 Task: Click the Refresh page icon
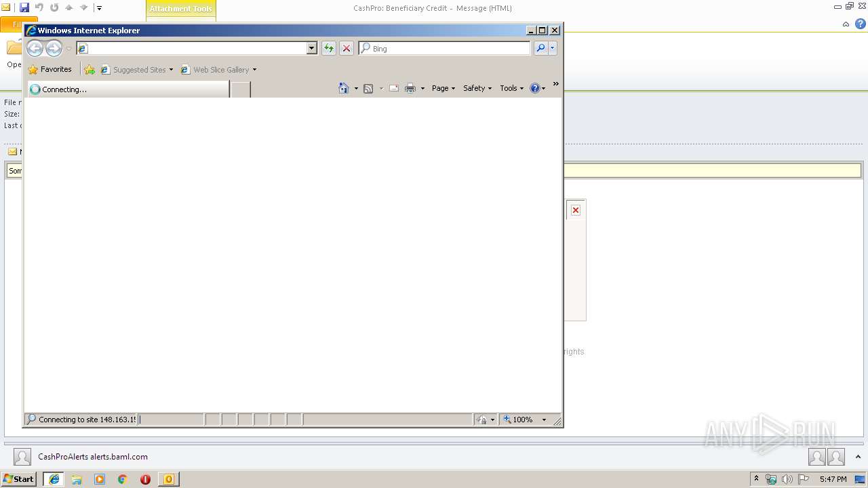[329, 48]
